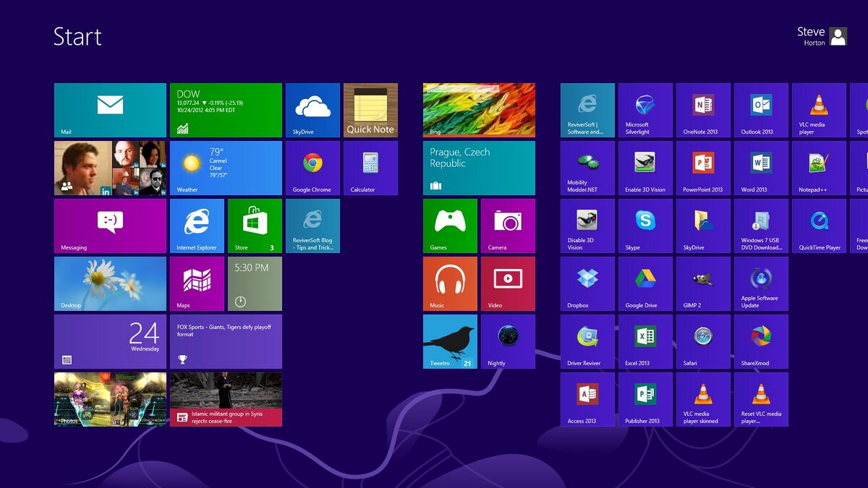Launch the Maps app
Image resolution: width=868 pixels, height=488 pixels.
[197, 283]
